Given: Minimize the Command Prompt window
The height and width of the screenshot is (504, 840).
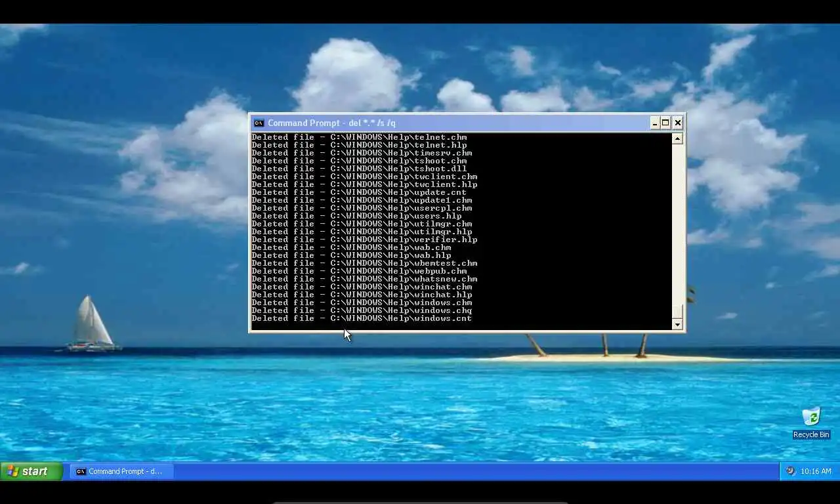Looking at the screenshot, I should pyautogui.click(x=655, y=123).
